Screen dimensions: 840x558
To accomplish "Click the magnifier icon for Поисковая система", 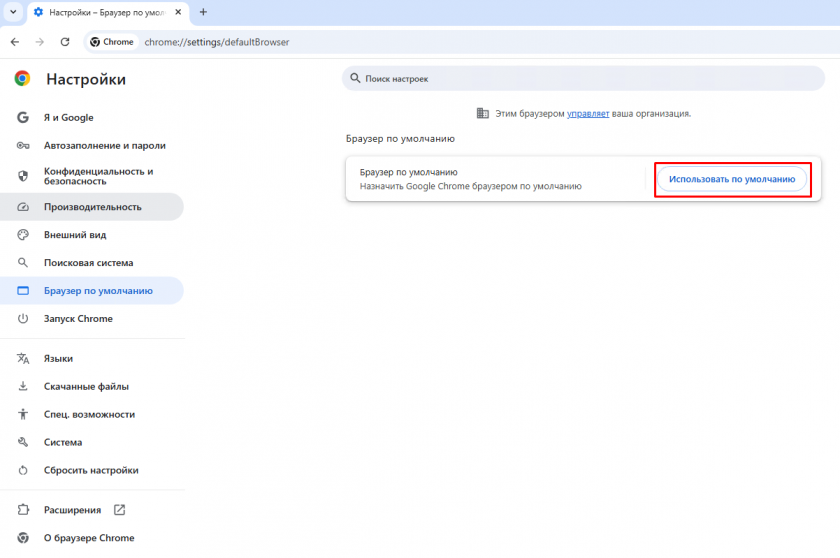I will (23, 263).
